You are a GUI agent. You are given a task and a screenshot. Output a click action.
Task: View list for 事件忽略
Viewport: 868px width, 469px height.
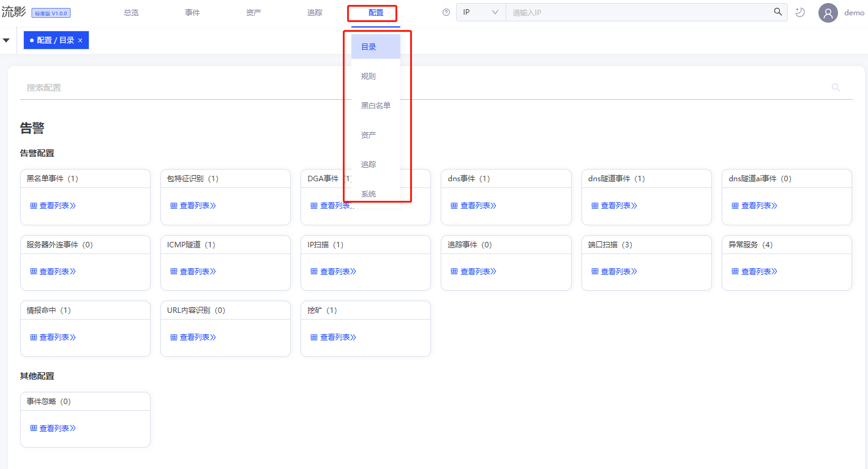[x=53, y=428]
